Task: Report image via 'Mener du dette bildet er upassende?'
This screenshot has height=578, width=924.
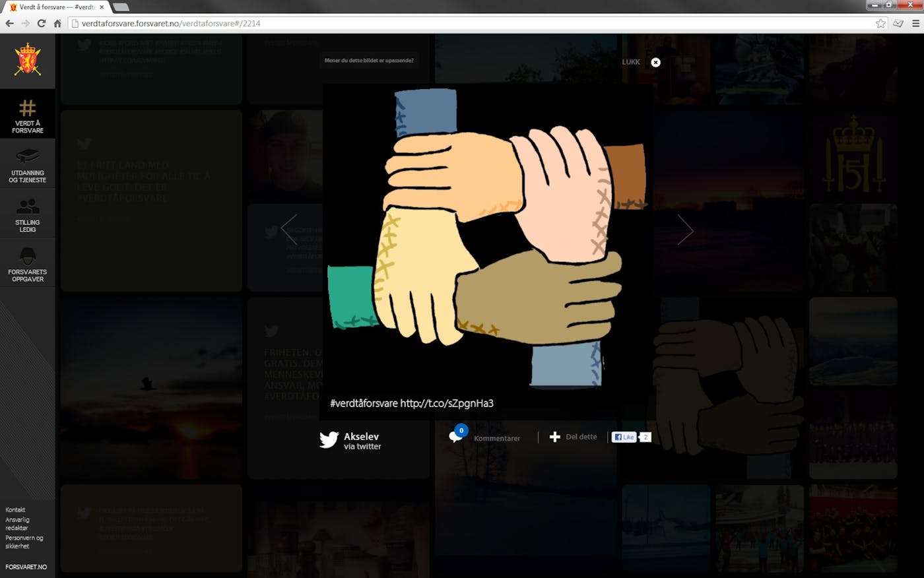Action: coord(369,61)
